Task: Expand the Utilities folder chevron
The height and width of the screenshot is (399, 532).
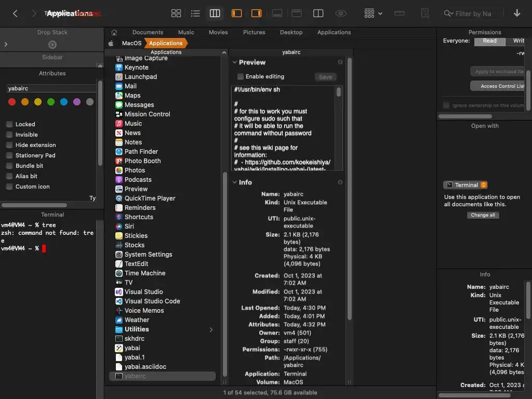Action: 211,330
